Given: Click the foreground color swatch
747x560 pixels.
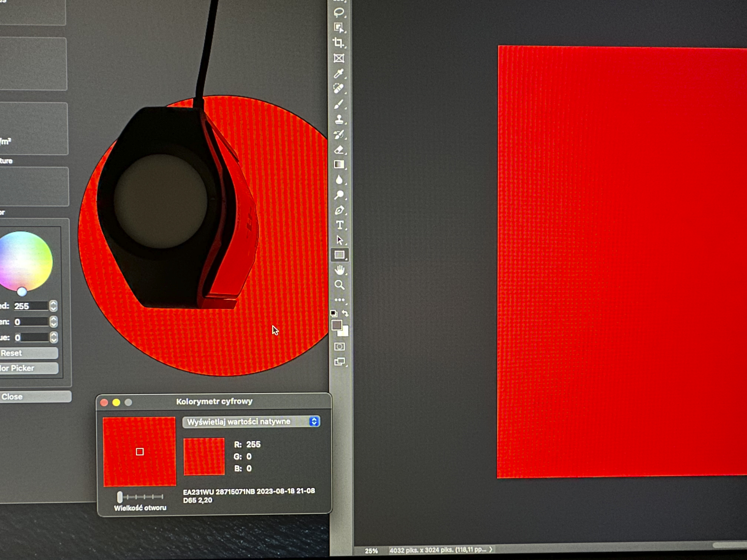Looking at the screenshot, I should (336, 325).
